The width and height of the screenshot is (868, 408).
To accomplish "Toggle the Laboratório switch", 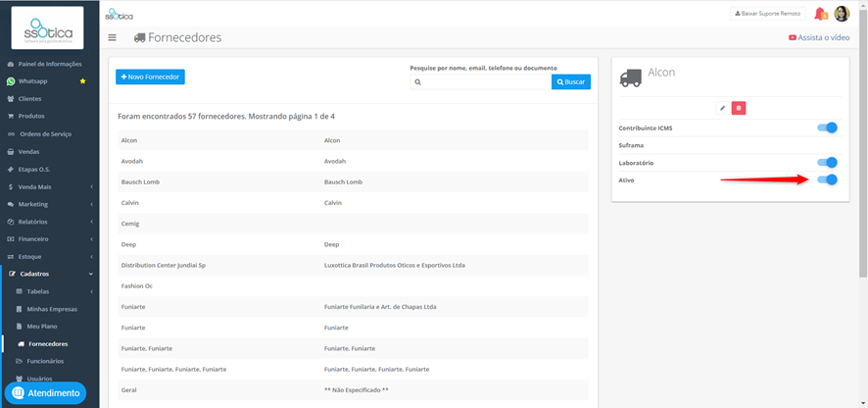I will 828,163.
